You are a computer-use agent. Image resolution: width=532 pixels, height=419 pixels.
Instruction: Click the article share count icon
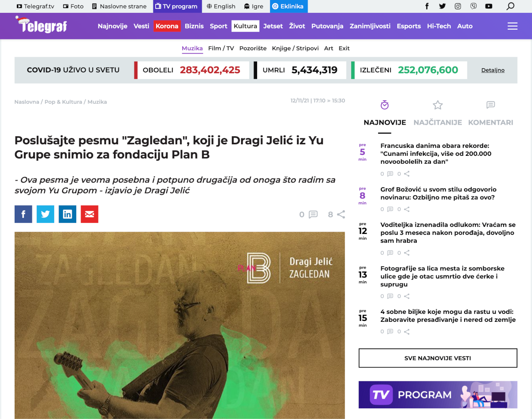[341, 214]
